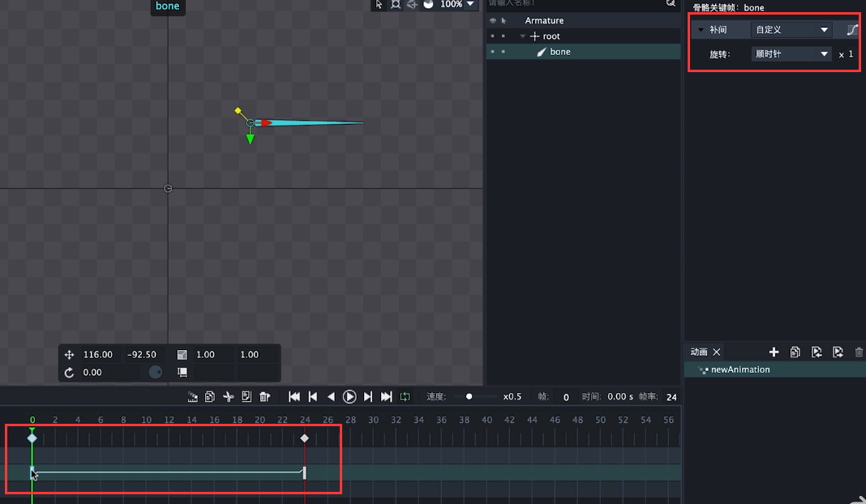The image size is (866, 504).
Task: Jump to the last frame
Action: pyautogui.click(x=386, y=396)
